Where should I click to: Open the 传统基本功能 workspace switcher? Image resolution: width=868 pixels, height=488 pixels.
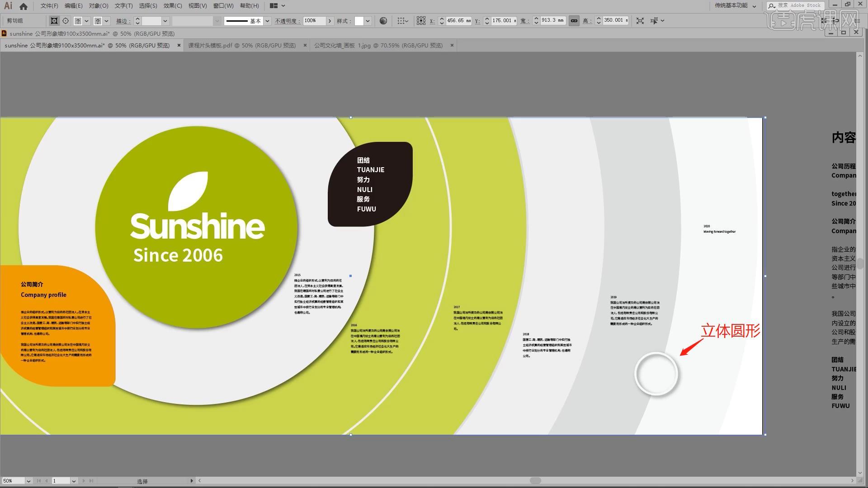click(x=735, y=6)
